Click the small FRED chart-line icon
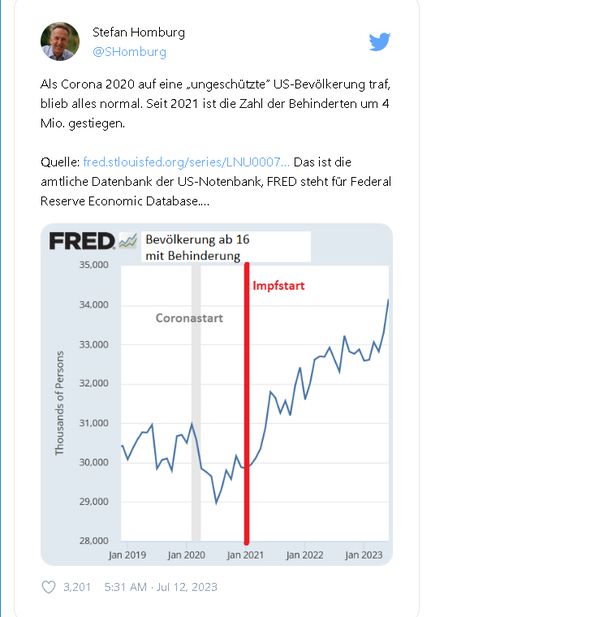The image size is (599, 617). click(128, 241)
